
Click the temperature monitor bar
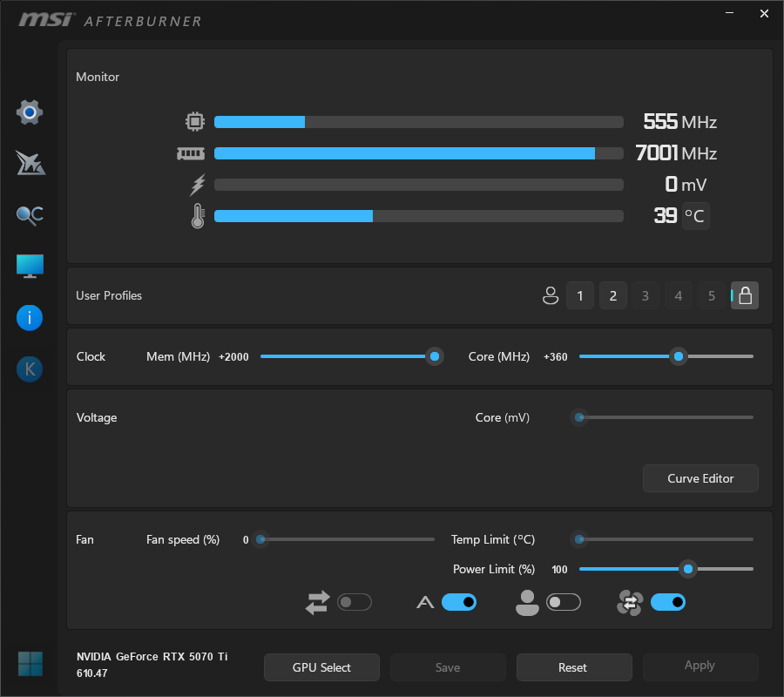[x=419, y=216]
